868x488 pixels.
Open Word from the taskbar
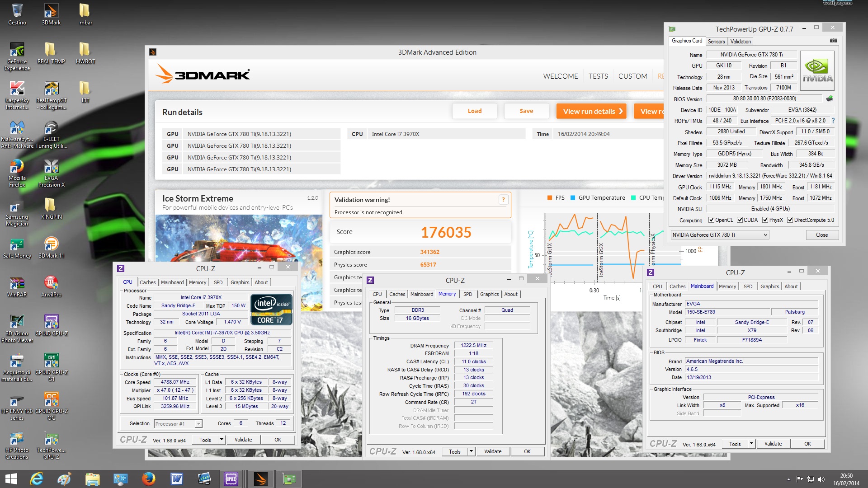[176, 479]
